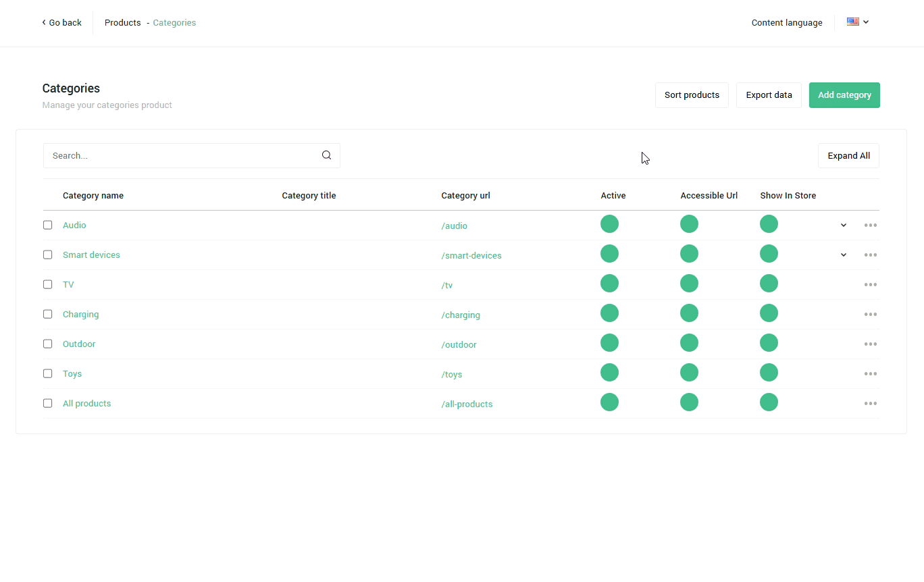Image resolution: width=924 pixels, height=582 pixels.
Task: Open three-dot menu for All products
Action: pyautogui.click(x=870, y=404)
